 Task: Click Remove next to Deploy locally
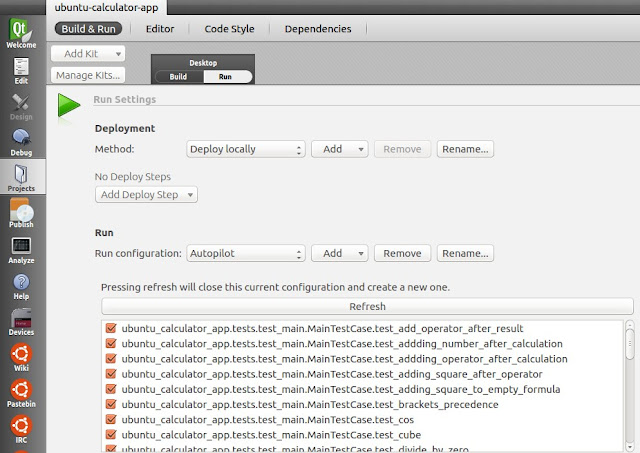click(402, 149)
